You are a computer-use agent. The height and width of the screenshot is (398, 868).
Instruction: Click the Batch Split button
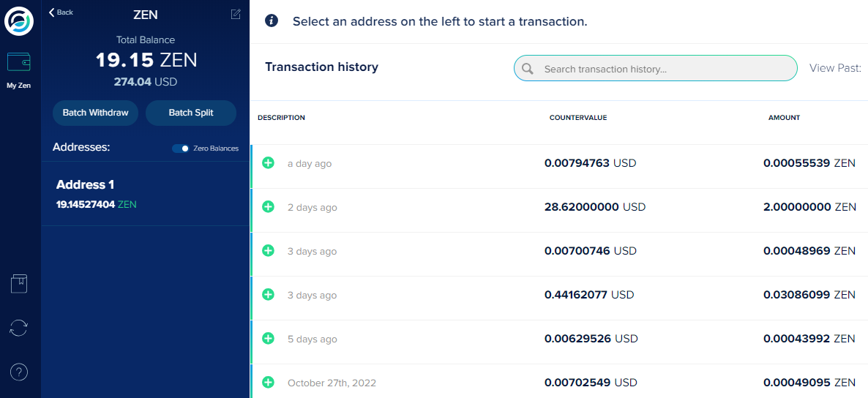pos(191,113)
